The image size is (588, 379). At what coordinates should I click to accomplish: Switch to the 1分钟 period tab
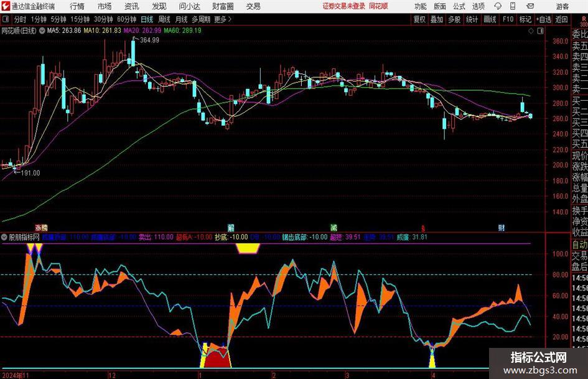click(x=39, y=19)
